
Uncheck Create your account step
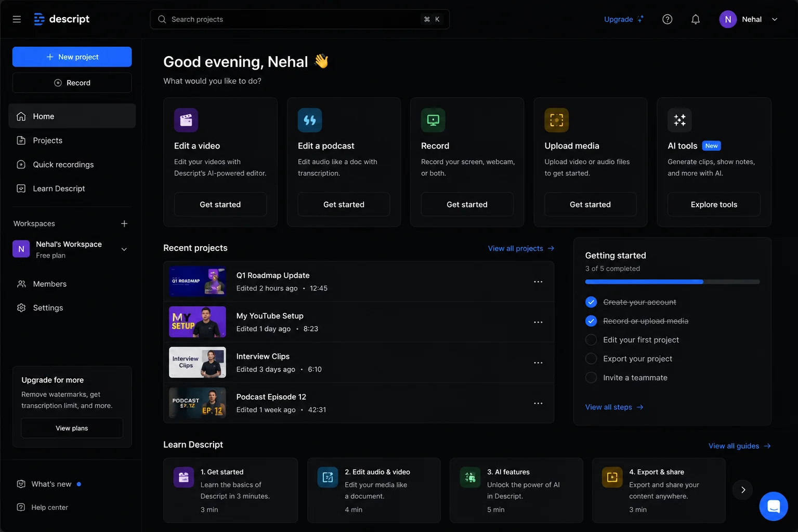point(591,302)
